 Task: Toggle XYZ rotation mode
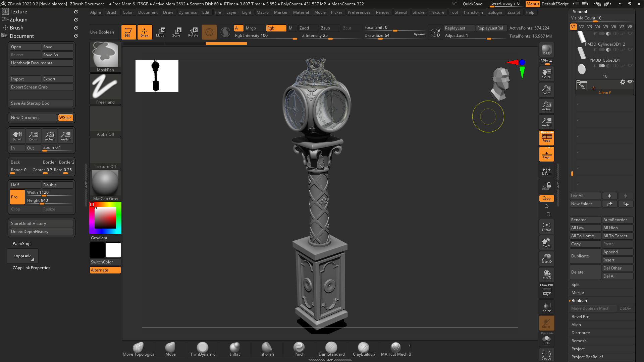pos(546,198)
